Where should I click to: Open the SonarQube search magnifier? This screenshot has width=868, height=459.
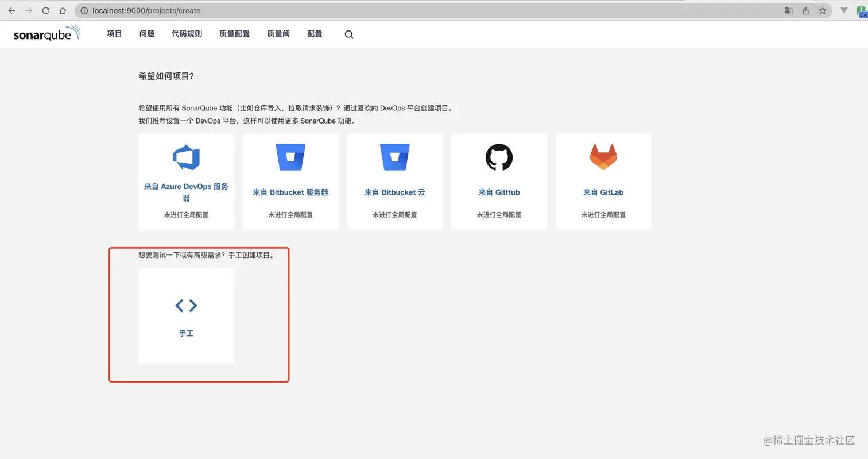tap(349, 34)
